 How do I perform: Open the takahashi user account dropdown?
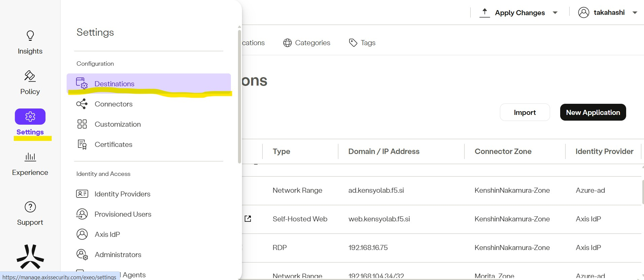[608, 12]
